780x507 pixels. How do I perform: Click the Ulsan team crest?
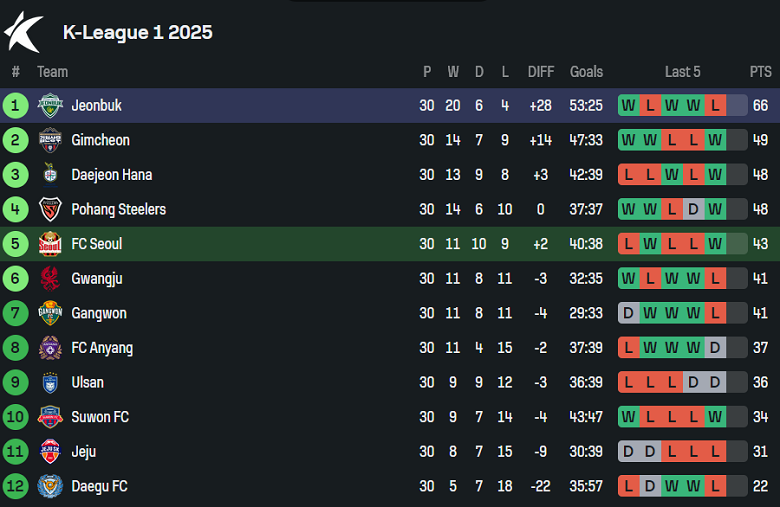pyautogui.click(x=50, y=382)
